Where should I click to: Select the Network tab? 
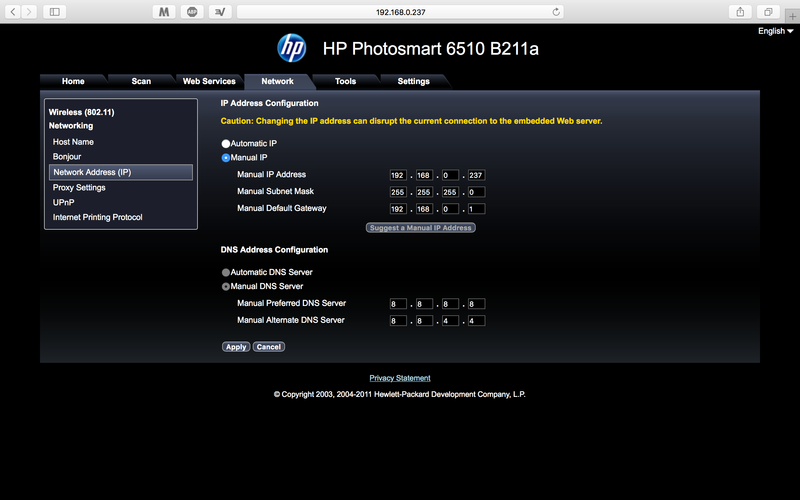point(278,81)
